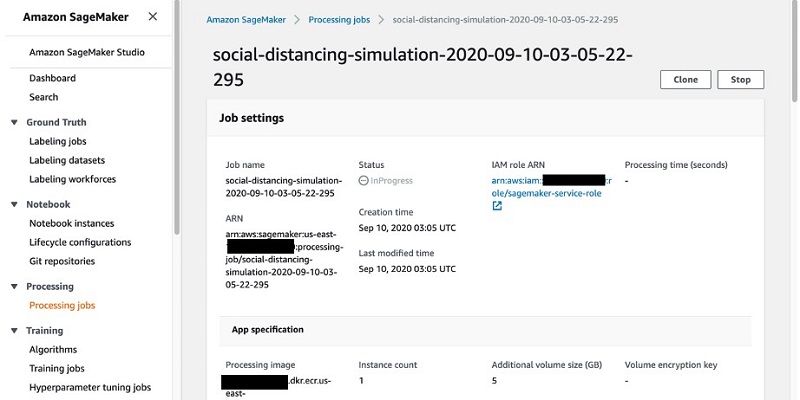Follow Amazon SageMaker breadcrumb link

(246, 20)
